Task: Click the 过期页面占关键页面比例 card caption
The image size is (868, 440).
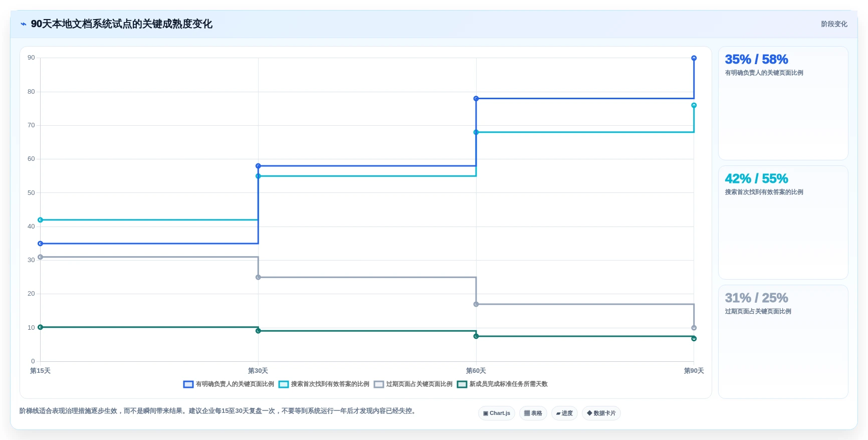Action: tap(758, 311)
